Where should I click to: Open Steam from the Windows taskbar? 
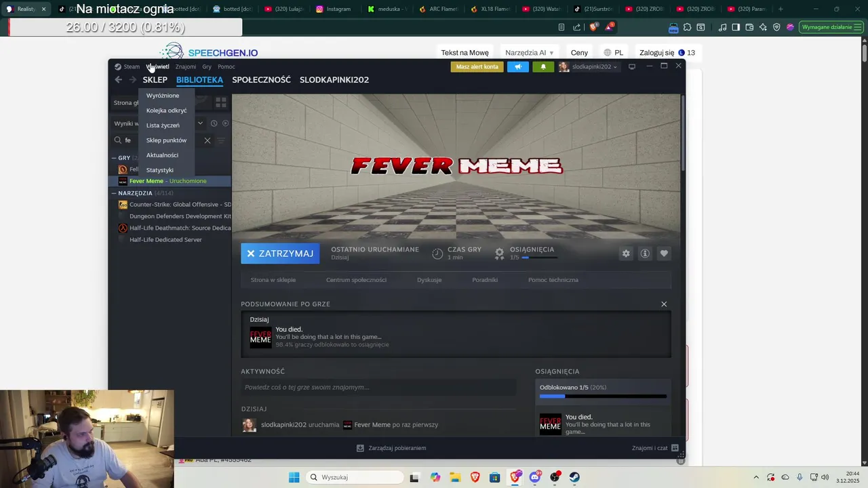574,477
